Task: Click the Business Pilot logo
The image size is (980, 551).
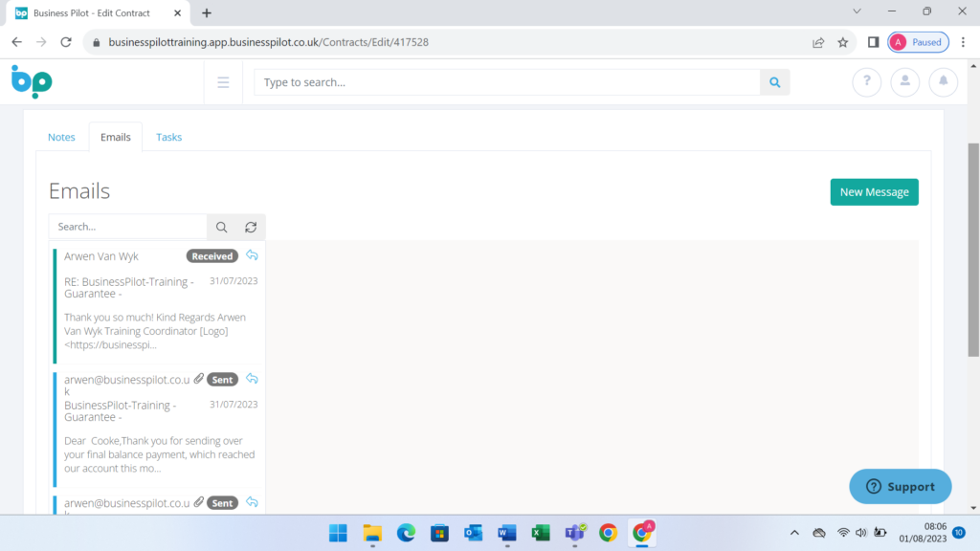Action: click(x=32, y=81)
